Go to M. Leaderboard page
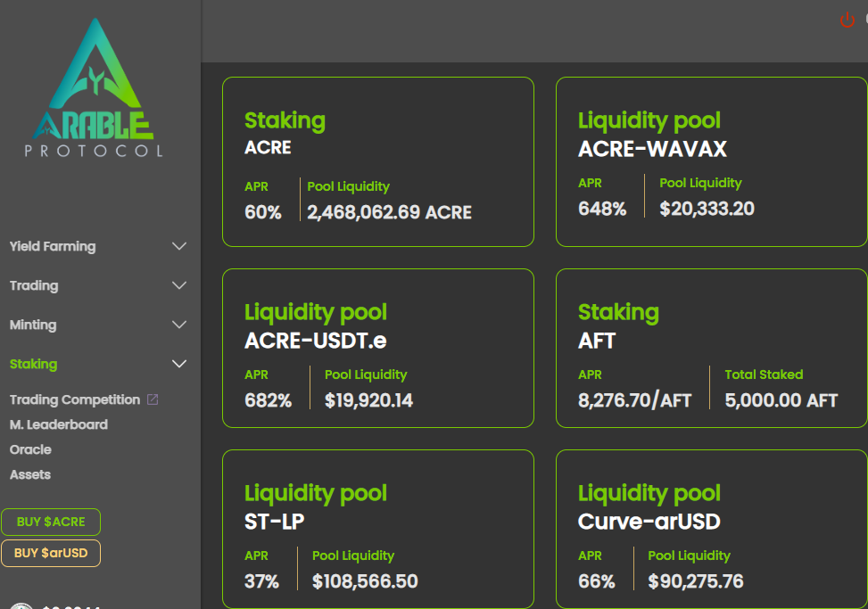 [59, 424]
